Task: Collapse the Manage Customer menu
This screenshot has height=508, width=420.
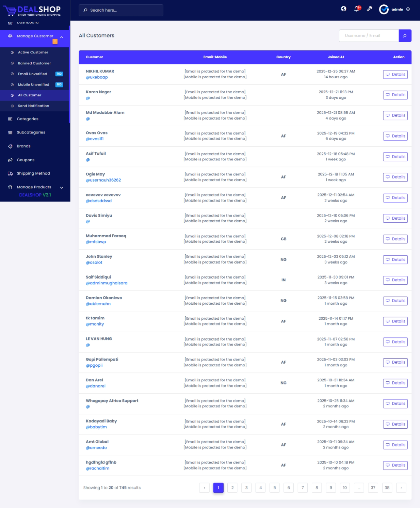Action: (x=62, y=37)
